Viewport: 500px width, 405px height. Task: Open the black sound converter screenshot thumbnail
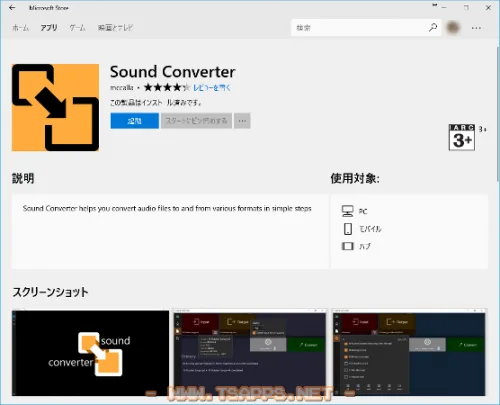point(90,353)
